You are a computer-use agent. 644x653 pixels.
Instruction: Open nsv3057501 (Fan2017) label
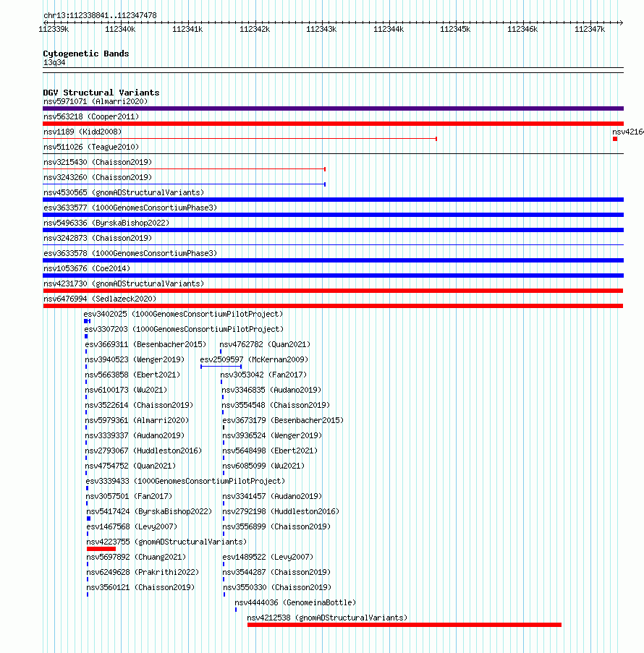pos(130,497)
